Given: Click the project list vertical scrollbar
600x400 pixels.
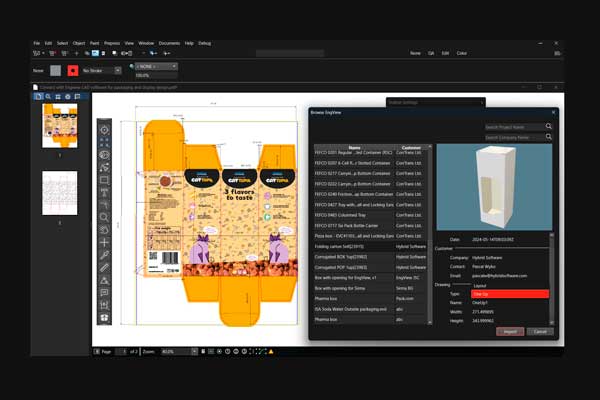Looking at the screenshot, I should pyautogui.click(x=430, y=235).
